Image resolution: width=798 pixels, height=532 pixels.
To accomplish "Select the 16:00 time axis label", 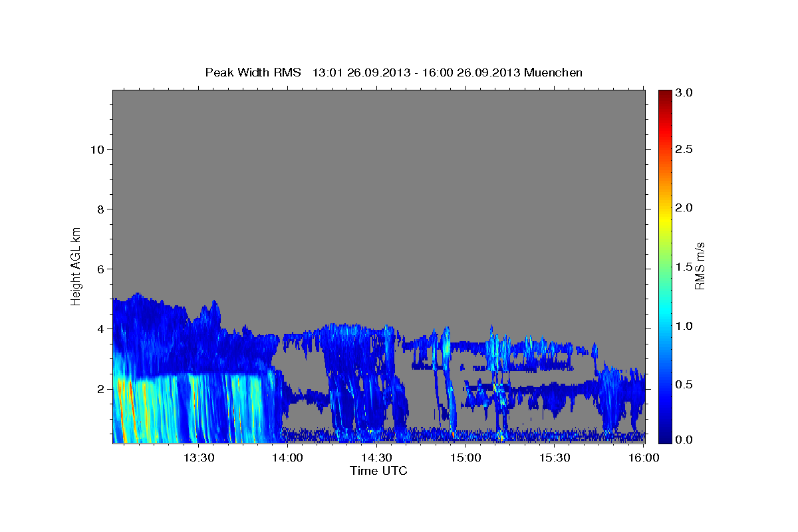I will tap(644, 457).
